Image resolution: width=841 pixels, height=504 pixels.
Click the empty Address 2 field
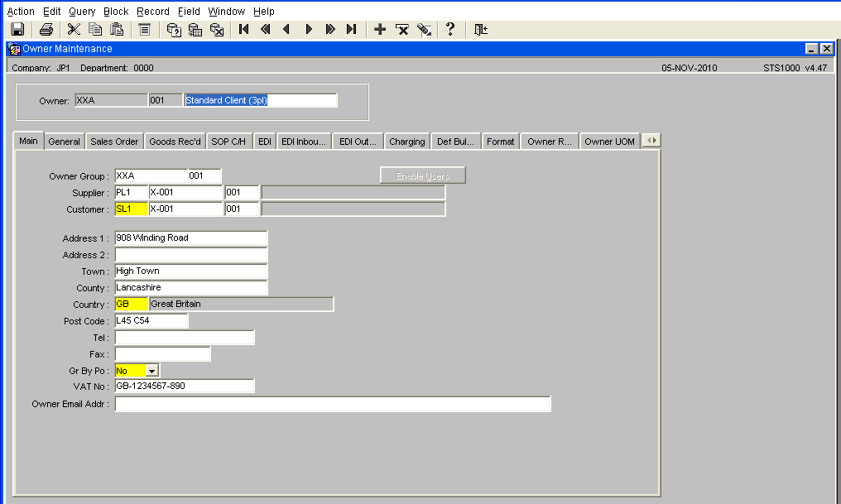(191, 255)
